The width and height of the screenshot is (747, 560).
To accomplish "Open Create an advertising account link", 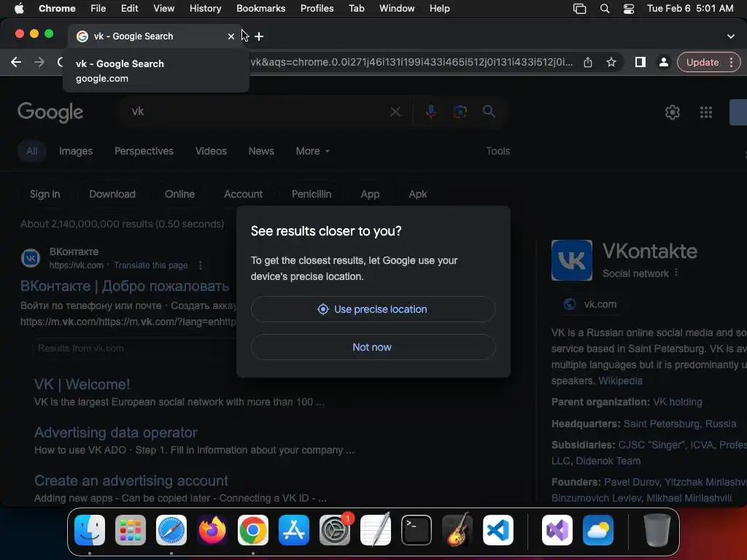I will click(x=131, y=481).
